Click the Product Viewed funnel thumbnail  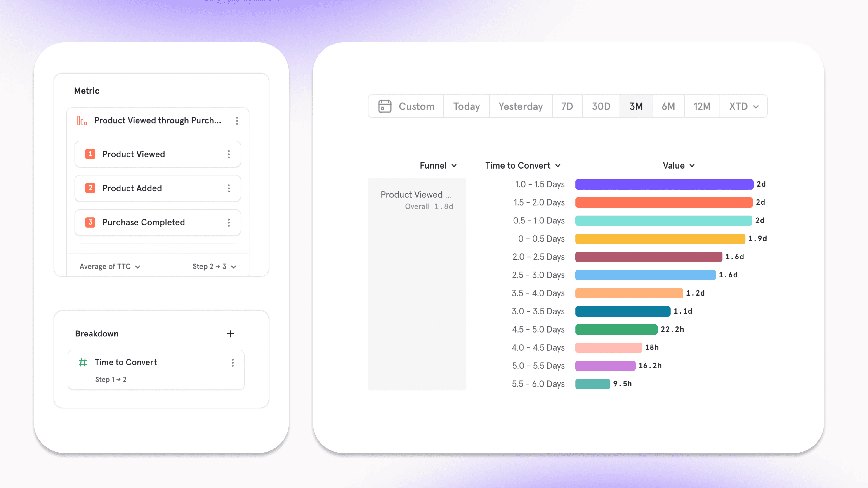tap(417, 200)
